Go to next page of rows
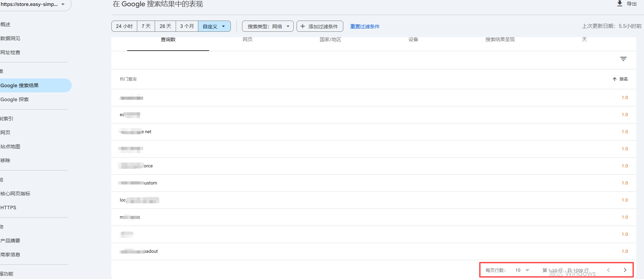This screenshot has height=279, width=644. point(625,270)
